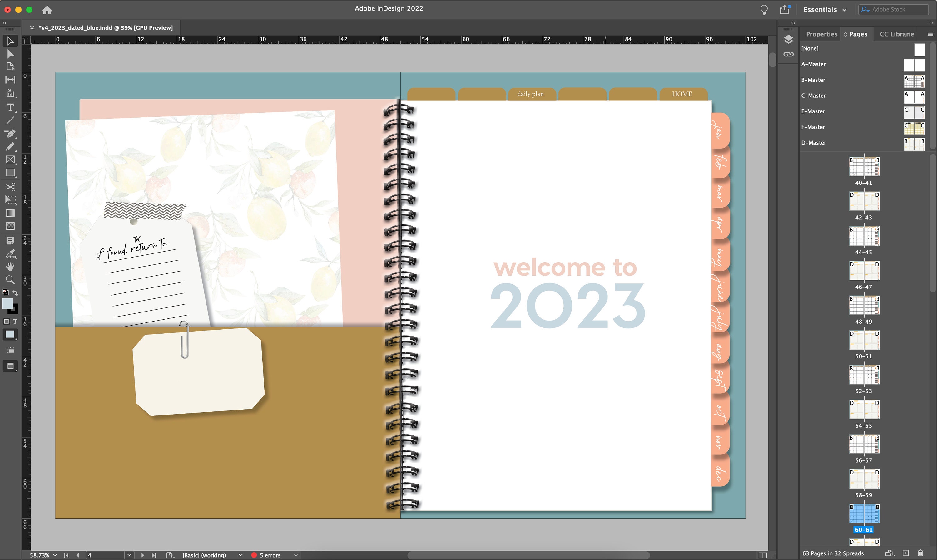
Task: Click Delete selected pages trash icon
Action: (x=920, y=553)
